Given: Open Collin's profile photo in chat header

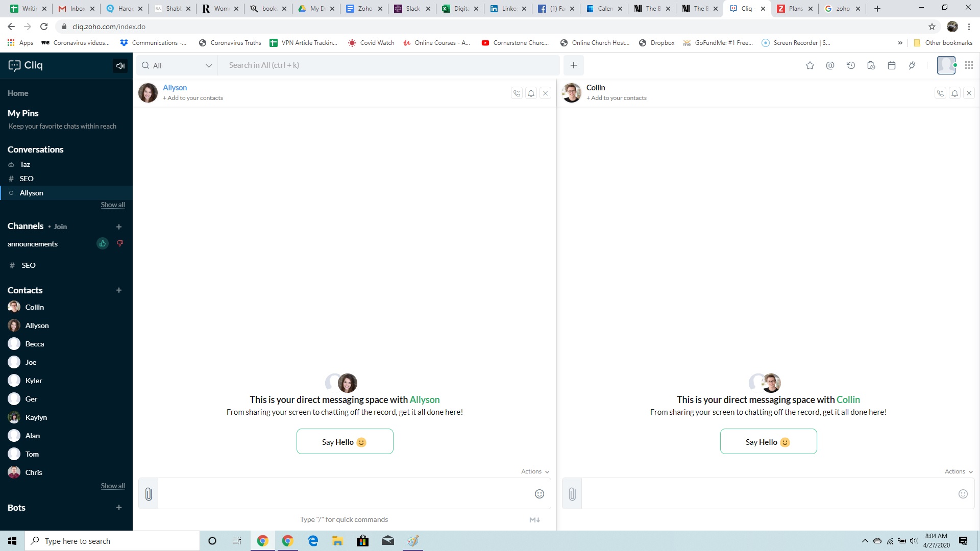Looking at the screenshot, I should click(572, 93).
